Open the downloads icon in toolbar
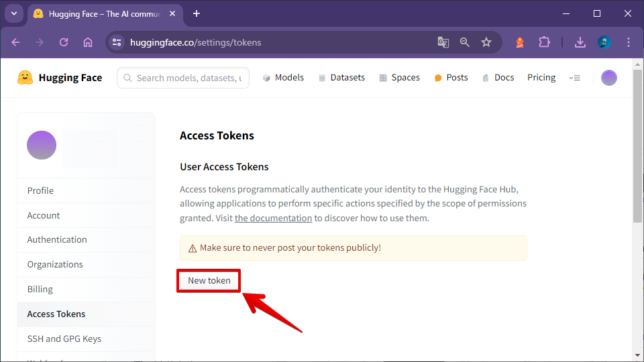Screen dimensions: 644x362 click(580, 42)
